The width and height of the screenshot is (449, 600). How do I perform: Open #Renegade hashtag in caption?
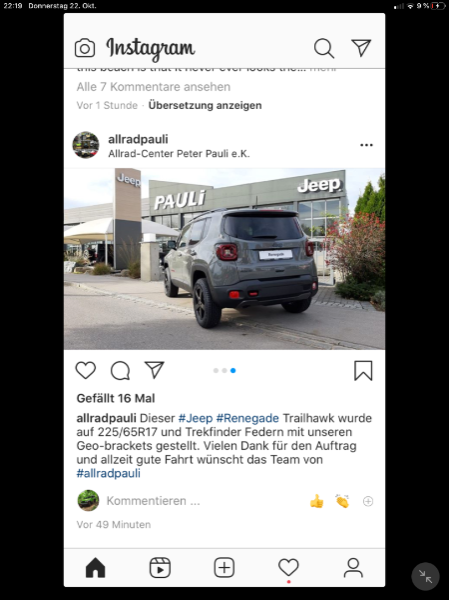point(247,418)
